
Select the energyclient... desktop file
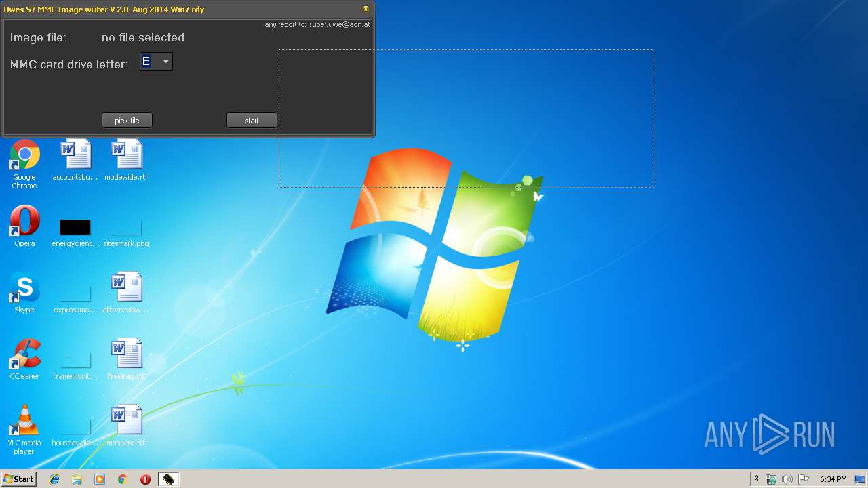(x=75, y=232)
